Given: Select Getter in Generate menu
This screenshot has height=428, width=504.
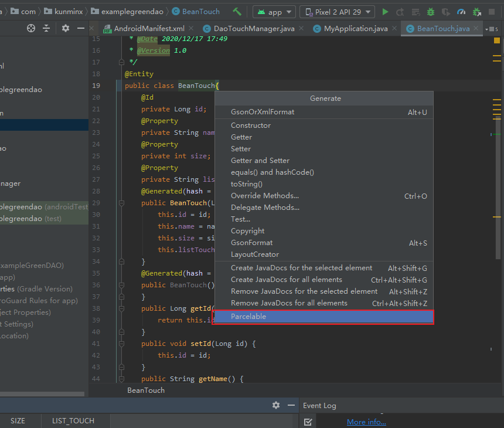Looking at the screenshot, I should (x=324, y=137).
